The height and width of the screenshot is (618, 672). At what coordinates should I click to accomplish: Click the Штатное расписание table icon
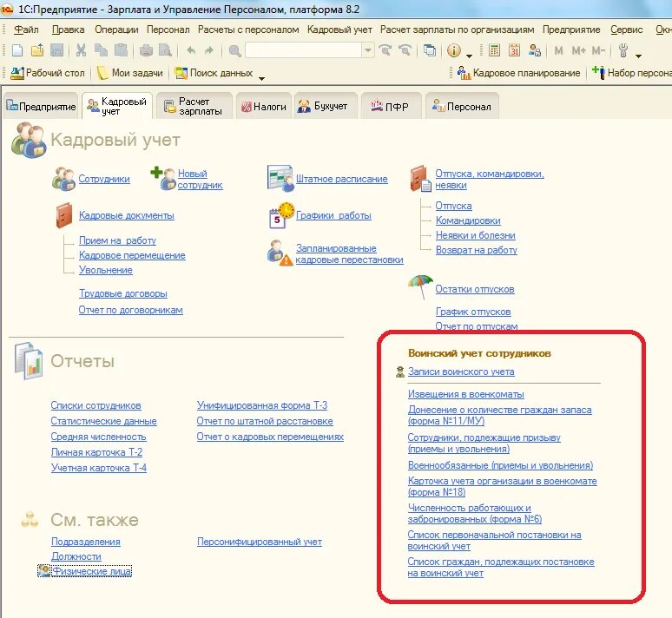pyautogui.click(x=280, y=178)
